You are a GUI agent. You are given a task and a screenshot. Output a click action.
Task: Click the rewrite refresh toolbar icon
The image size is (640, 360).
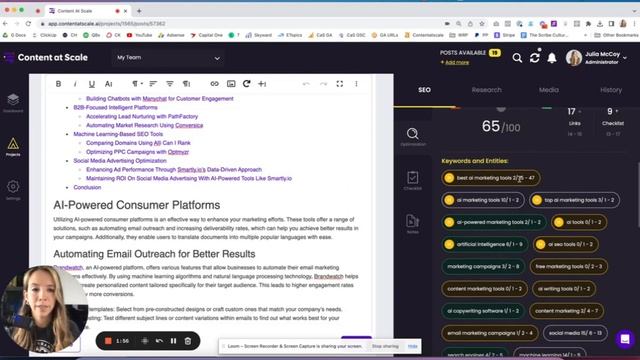click(247, 84)
